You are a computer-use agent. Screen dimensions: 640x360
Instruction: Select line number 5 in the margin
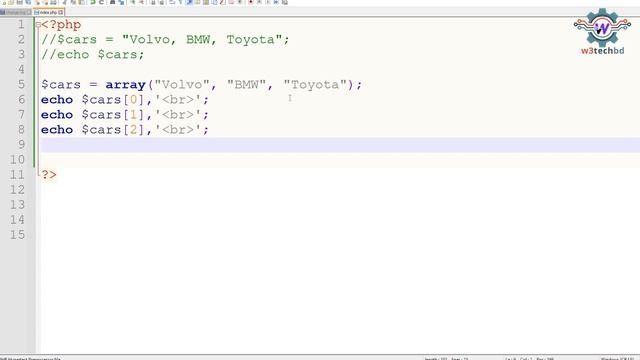click(x=21, y=84)
